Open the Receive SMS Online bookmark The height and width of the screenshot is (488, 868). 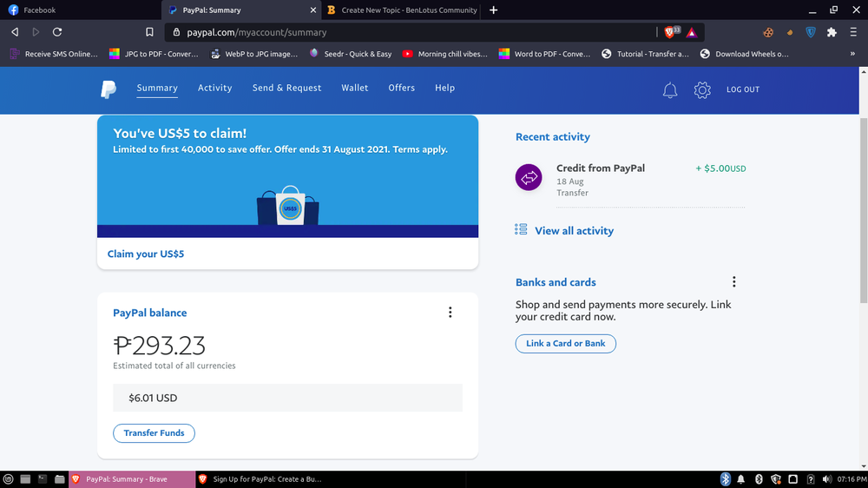pos(54,54)
